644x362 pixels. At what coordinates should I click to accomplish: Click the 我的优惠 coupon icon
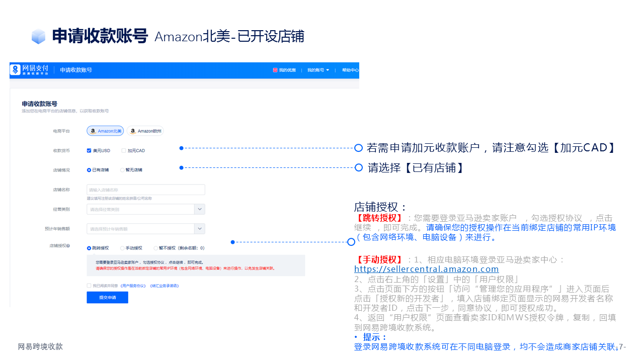275,70
